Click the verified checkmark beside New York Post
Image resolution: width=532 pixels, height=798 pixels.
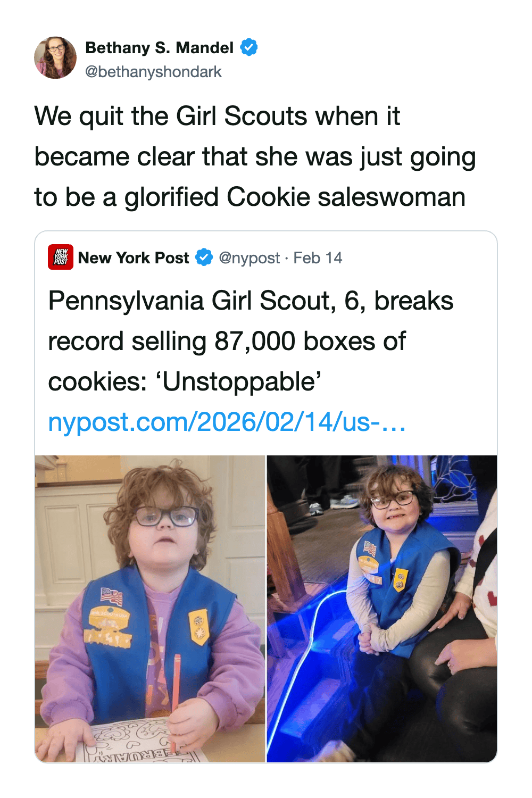[204, 257]
